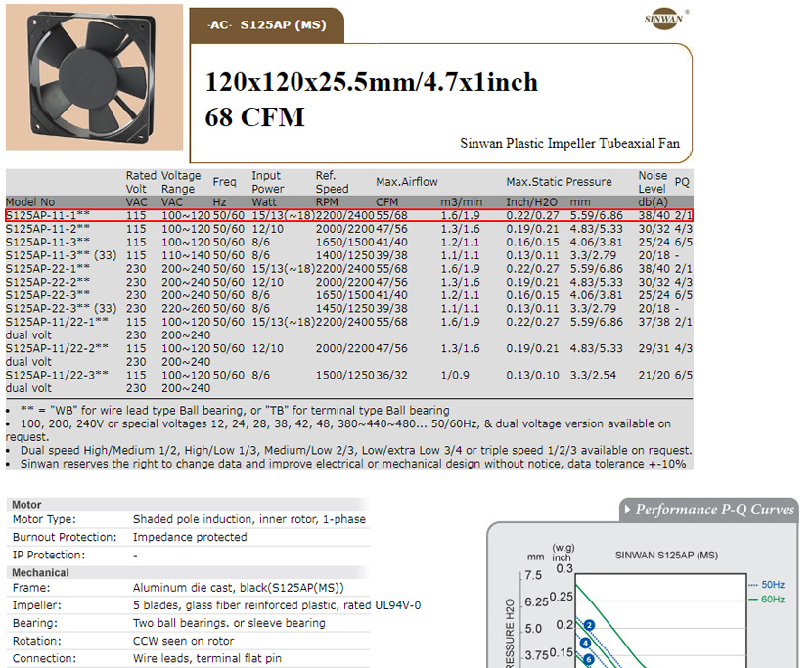Click the 'Dual speed High/Medium' footnote
This screenshot has width=812, height=668.
[x=356, y=451]
